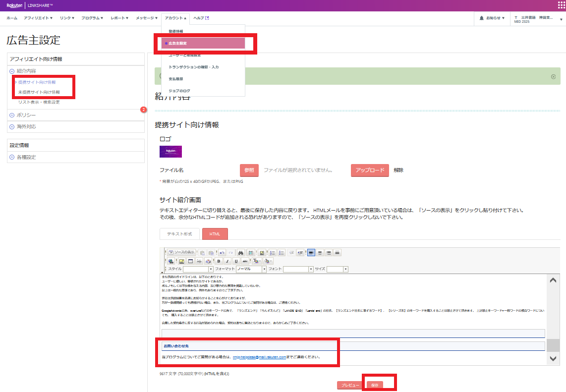Click the Undo icon in editor toolbar
Image resolution: width=566 pixels, height=392 pixels.
coord(222,252)
